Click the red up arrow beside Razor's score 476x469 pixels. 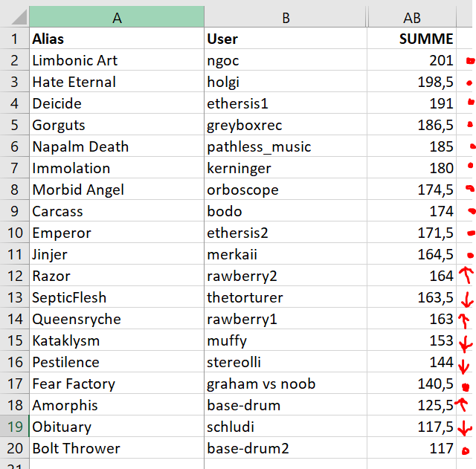(466, 276)
